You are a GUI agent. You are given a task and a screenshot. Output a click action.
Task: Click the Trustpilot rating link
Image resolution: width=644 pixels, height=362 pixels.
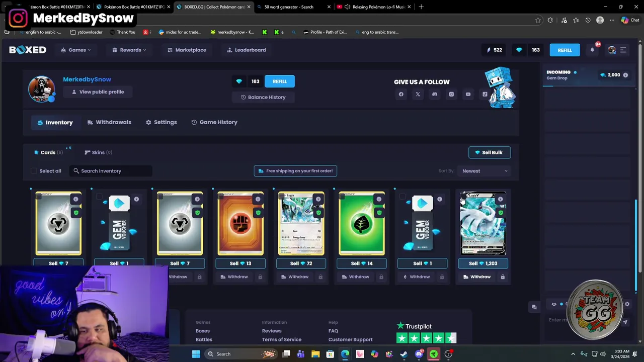tap(426, 333)
